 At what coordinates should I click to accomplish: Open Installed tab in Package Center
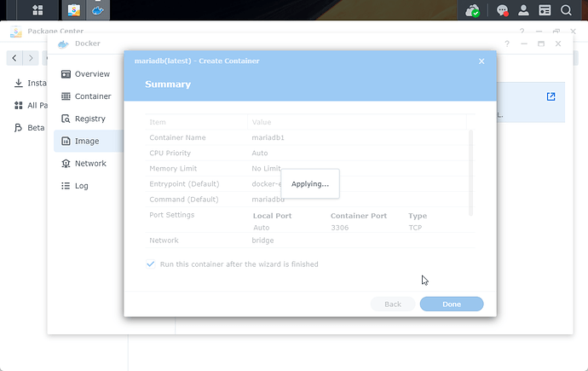pyautogui.click(x=30, y=83)
